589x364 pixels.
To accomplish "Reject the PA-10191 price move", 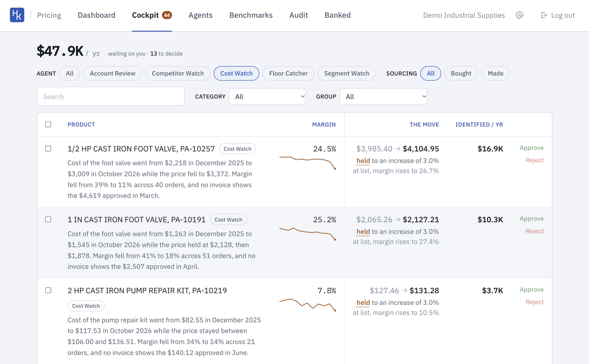I will tap(535, 231).
